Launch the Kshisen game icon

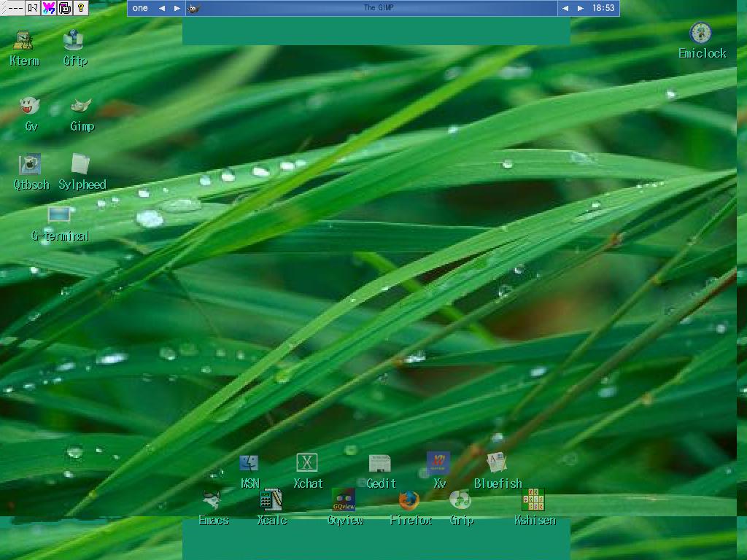tap(533, 500)
